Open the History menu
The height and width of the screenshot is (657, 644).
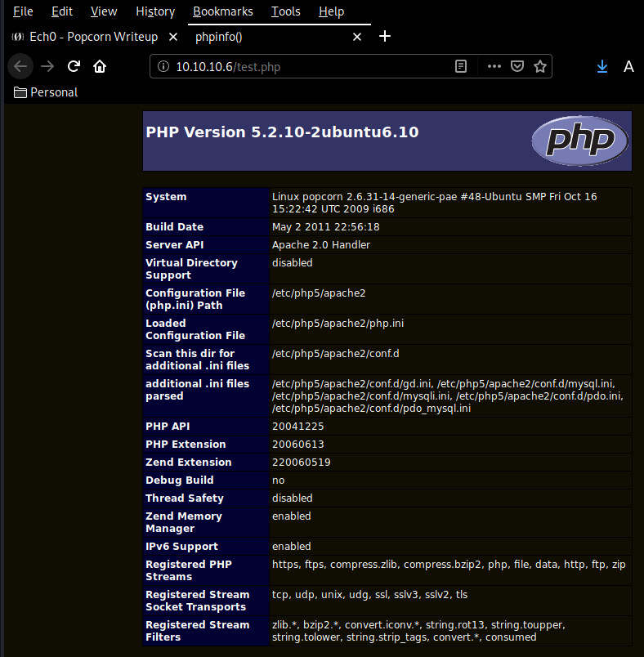coord(155,11)
